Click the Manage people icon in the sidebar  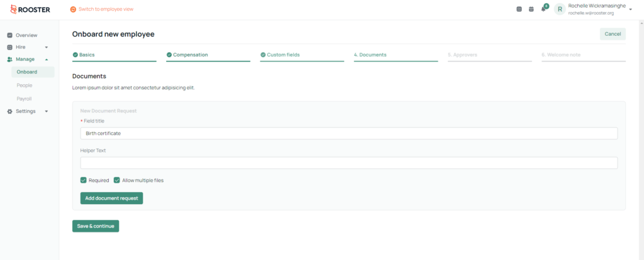coord(10,59)
